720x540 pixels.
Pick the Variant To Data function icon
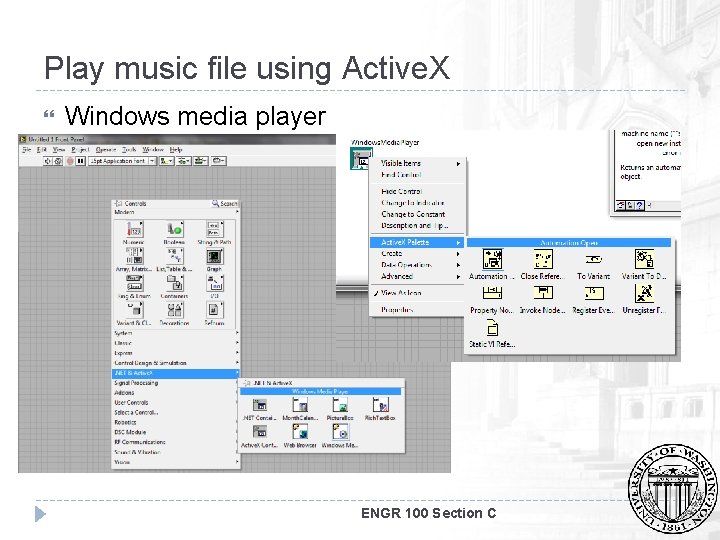644,259
